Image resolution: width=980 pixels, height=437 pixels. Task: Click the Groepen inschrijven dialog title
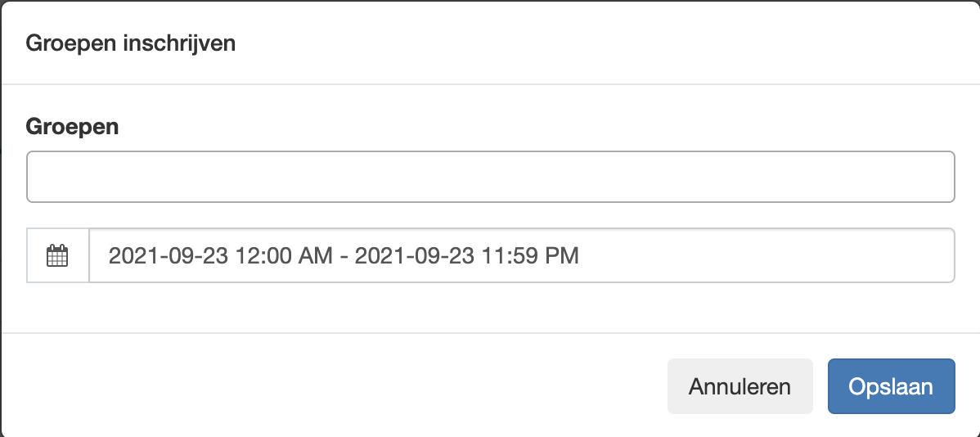coord(130,44)
